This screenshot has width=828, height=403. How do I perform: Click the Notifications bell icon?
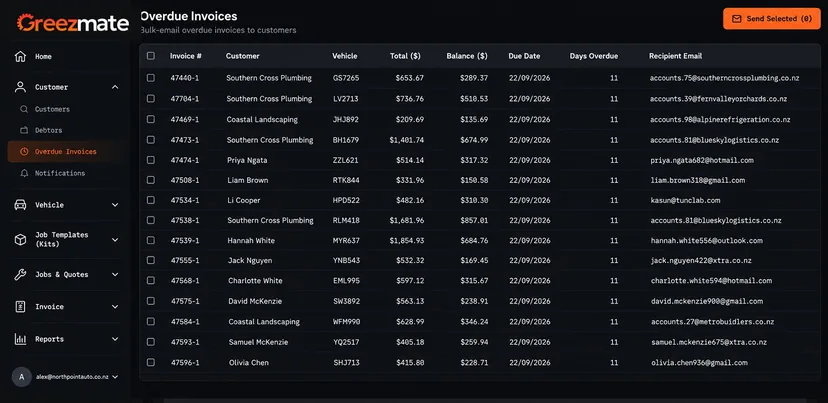tap(24, 173)
